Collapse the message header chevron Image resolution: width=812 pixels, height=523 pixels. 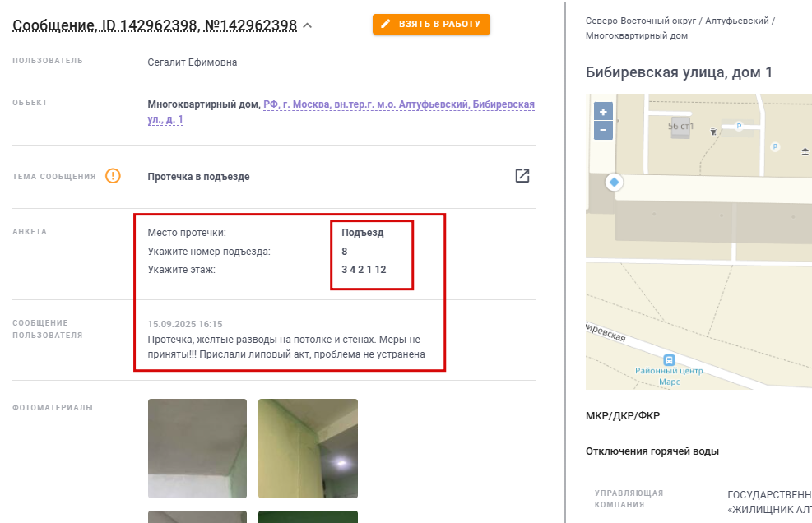click(x=308, y=25)
